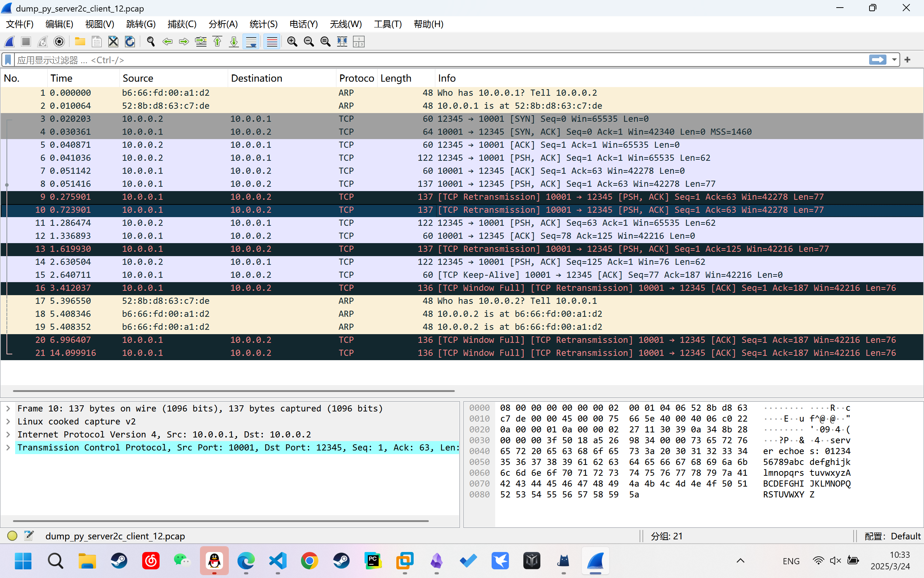This screenshot has width=924, height=578.
Task: Click the restart capture icon
Action: 42,42
